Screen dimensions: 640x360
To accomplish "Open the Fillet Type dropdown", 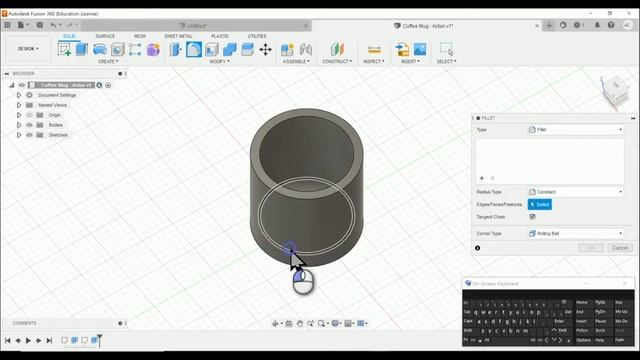I will pyautogui.click(x=576, y=129).
